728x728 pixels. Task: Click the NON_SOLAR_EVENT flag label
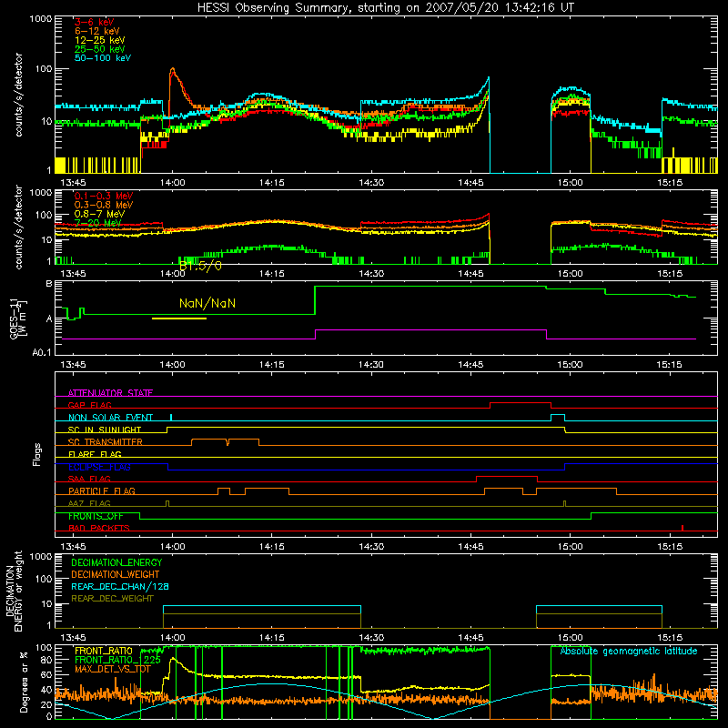tap(110, 418)
